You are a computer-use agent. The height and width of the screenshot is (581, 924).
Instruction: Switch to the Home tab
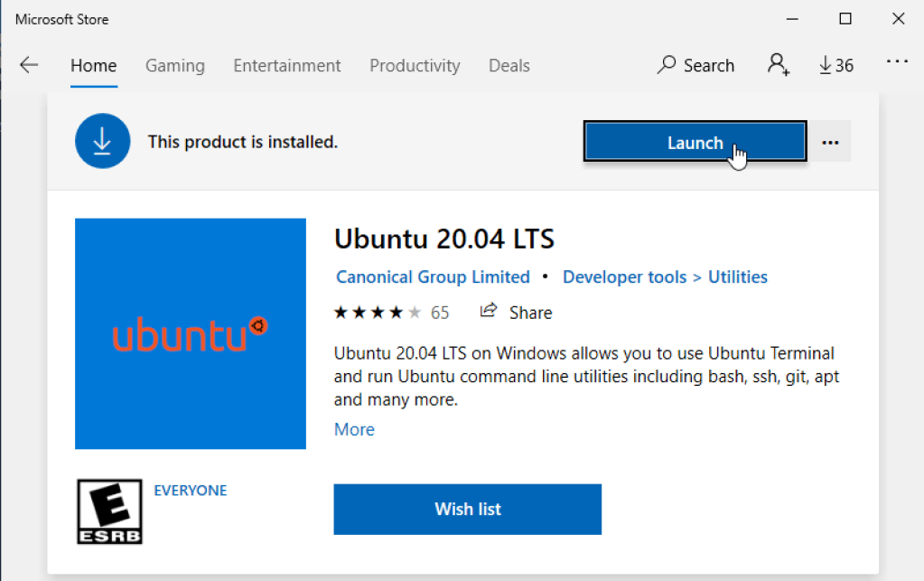pos(94,66)
